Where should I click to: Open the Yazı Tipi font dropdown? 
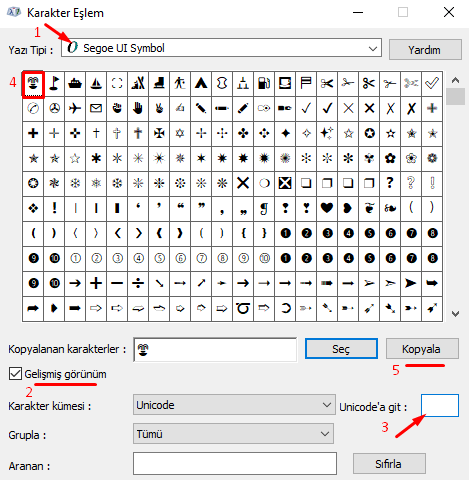coord(221,48)
